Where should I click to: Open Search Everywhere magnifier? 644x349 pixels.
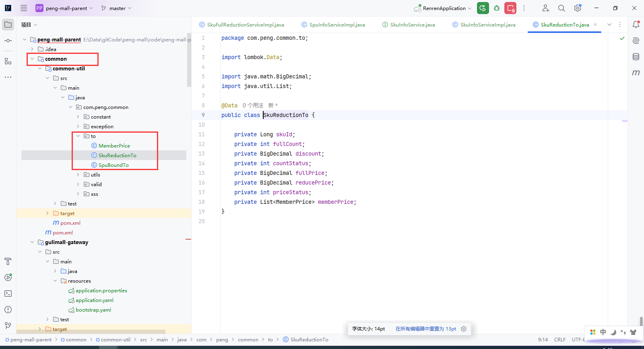pos(561,8)
